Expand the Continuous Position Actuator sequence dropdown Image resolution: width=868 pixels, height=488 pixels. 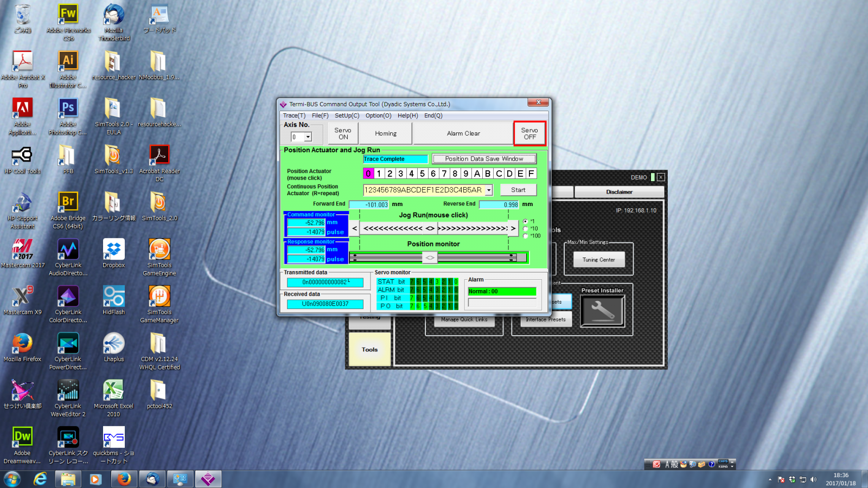tap(489, 190)
